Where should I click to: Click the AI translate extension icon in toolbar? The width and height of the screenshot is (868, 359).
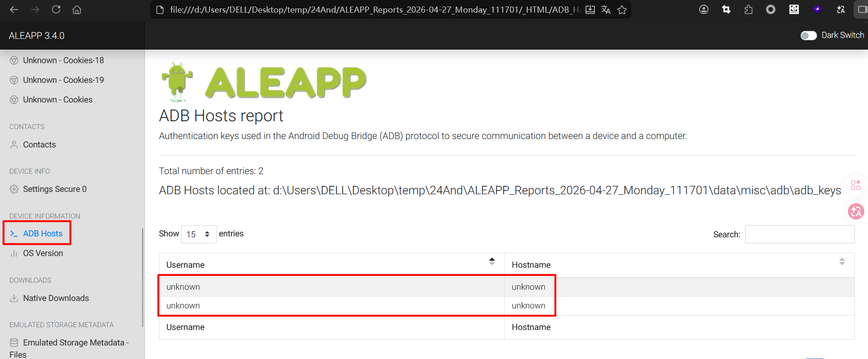tap(841, 9)
